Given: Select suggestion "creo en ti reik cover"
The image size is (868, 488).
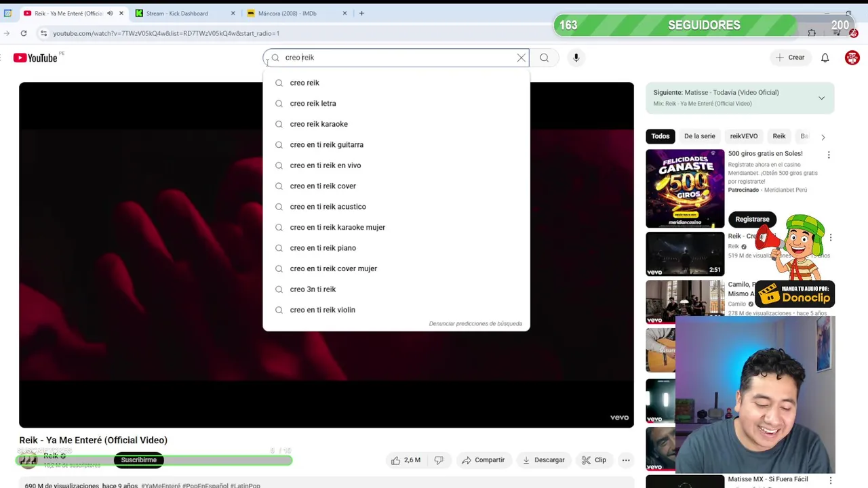Looking at the screenshot, I should pyautogui.click(x=396, y=186).
